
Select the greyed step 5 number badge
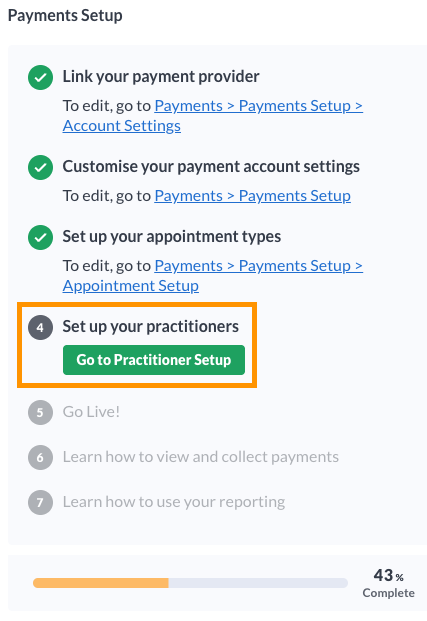pos(40,412)
